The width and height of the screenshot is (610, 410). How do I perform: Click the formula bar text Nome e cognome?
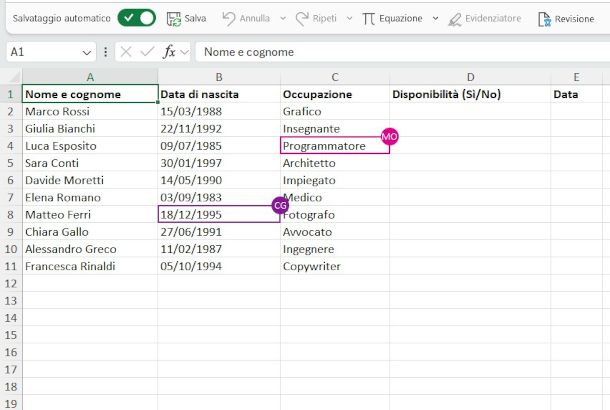(x=249, y=52)
